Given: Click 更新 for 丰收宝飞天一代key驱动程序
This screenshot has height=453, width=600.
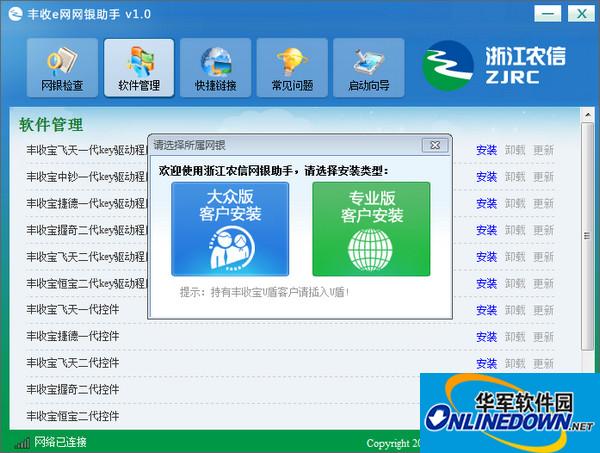Looking at the screenshot, I should tap(544, 150).
